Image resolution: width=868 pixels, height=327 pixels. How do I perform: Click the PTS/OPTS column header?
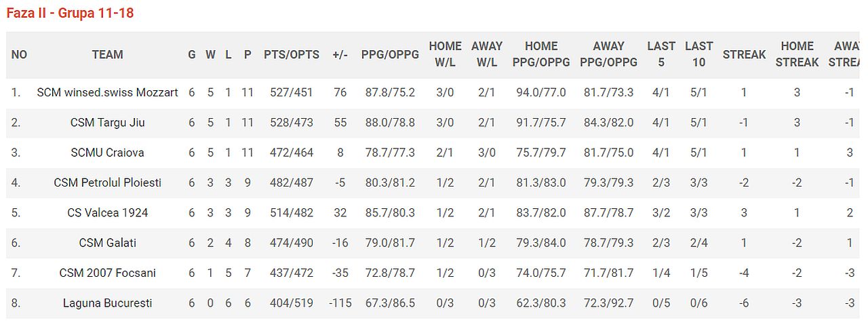(291, 54)
